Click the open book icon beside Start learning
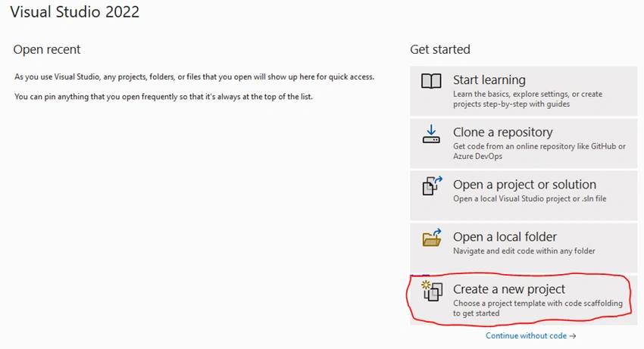 (x=431, y=81)
